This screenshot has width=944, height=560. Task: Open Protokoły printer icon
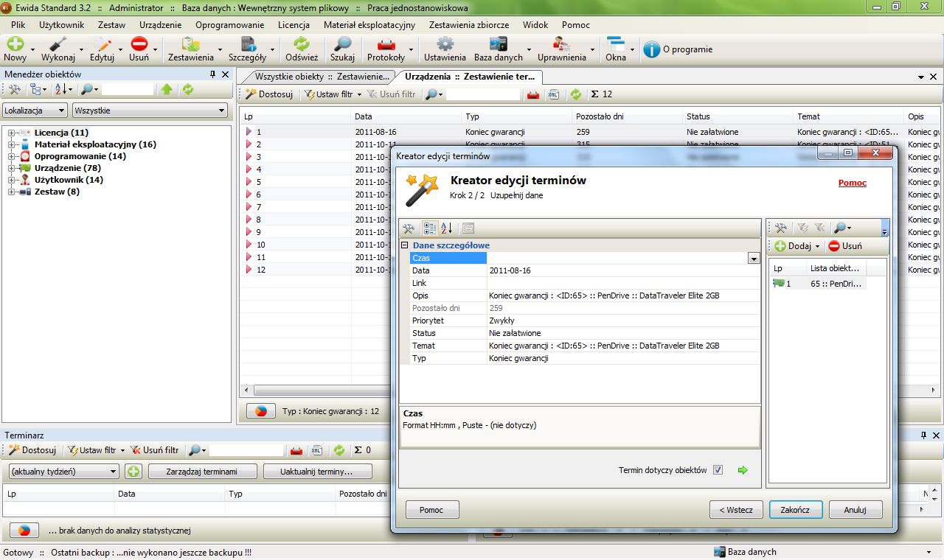(386, 44)
